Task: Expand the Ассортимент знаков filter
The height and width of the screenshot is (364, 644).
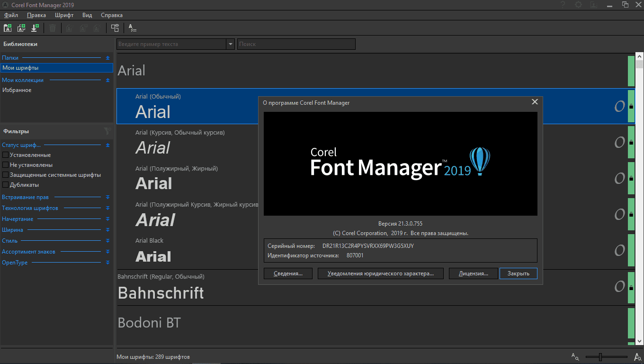Action: tap(107, 252)
